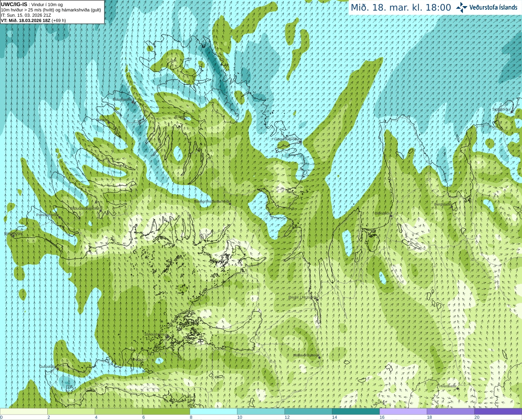Click the Bergstaðir station label
Viewport: 522px width, 420px height.
pyautogui.click(x=442, y=204)
